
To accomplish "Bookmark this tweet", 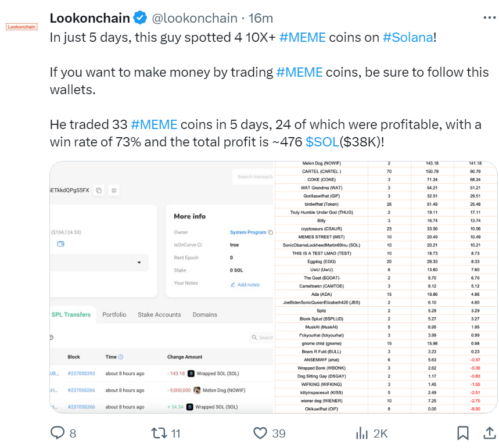I will click(463, 433).
